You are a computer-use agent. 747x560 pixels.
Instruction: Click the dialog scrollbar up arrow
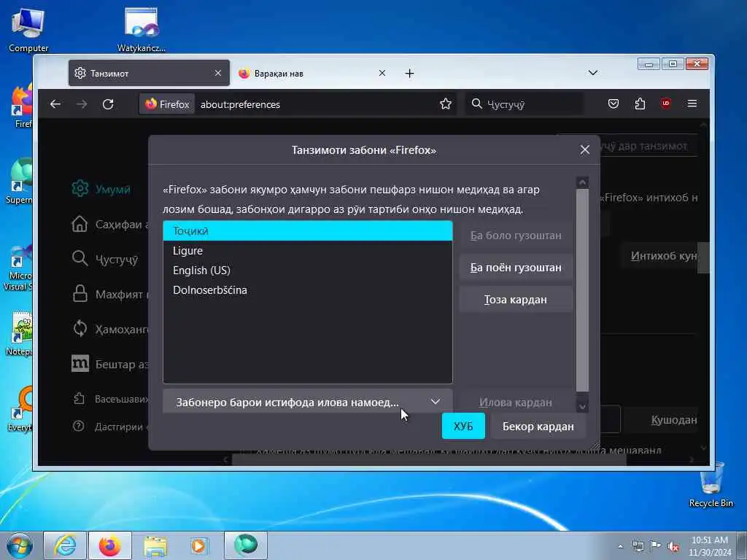(x=582, y=182)
